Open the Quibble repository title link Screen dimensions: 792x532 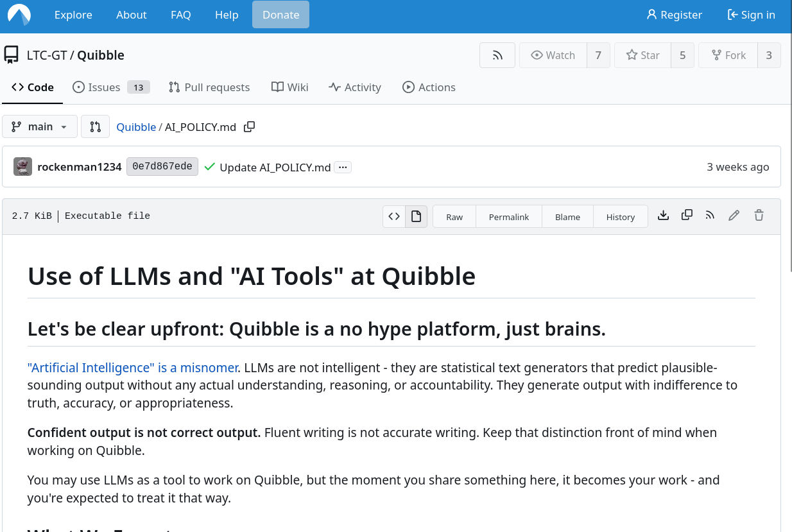coord(101,55)
